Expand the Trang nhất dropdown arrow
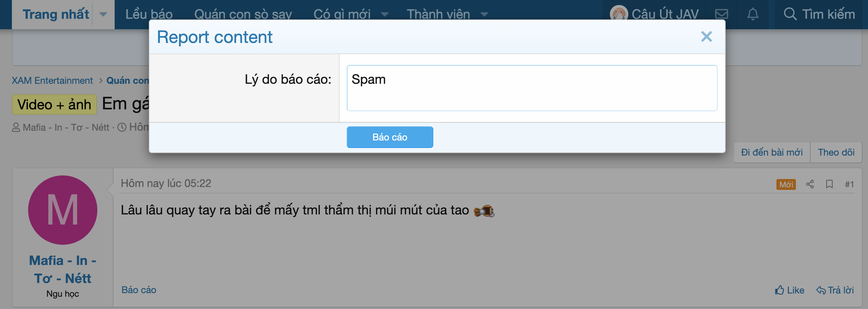 click(x=103, y=14)
